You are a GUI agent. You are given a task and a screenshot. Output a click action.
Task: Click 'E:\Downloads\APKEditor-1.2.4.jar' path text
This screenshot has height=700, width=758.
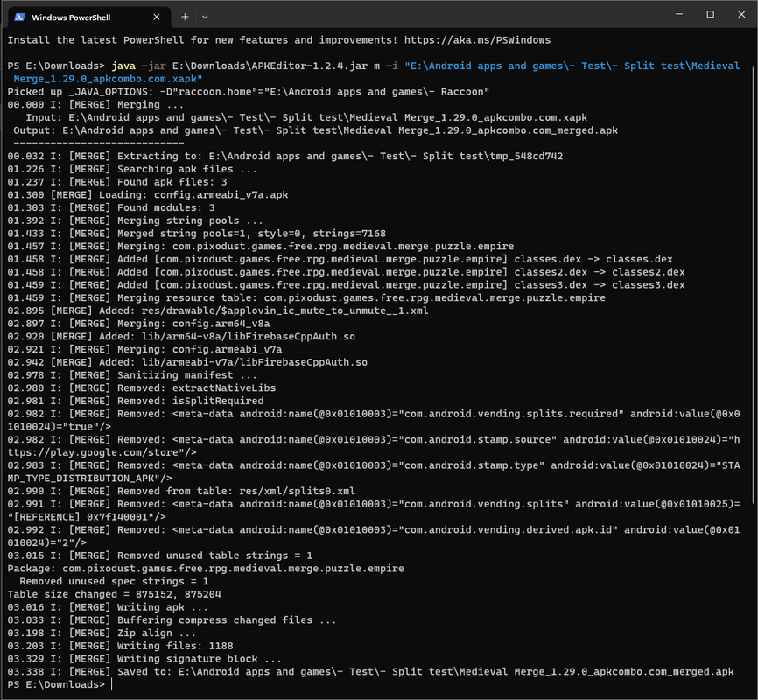(270, 66)
